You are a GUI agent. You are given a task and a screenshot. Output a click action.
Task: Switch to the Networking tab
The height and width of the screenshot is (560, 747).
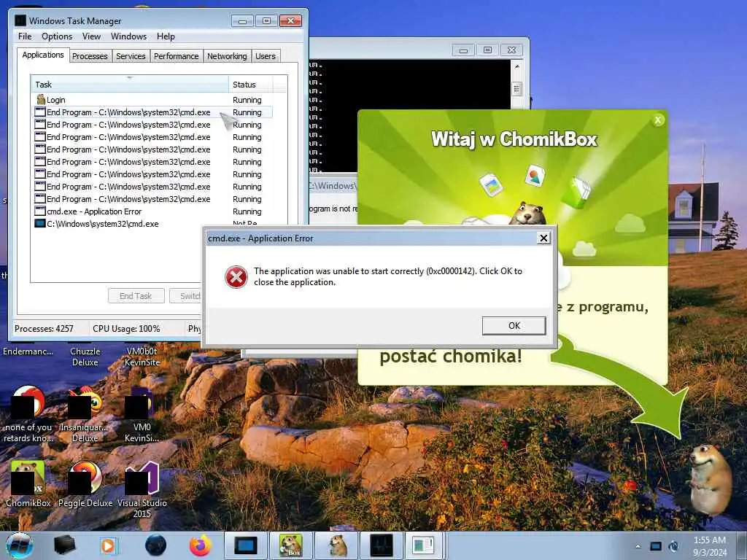(228, 56)
